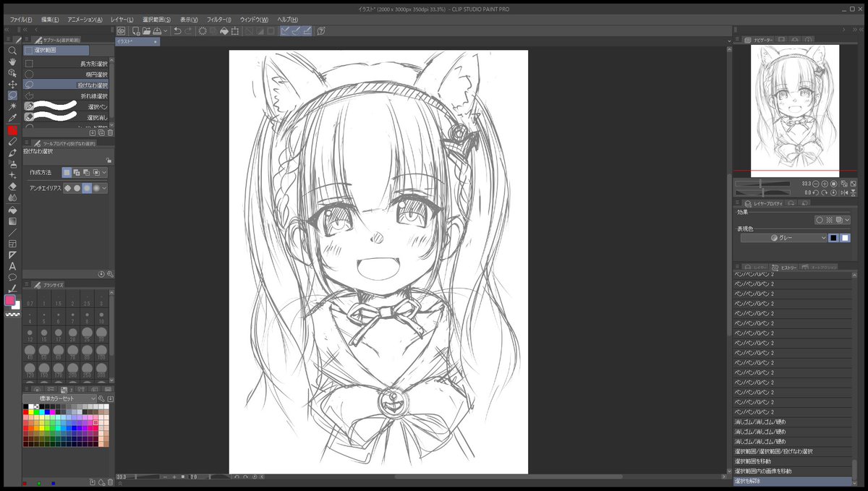Image resolution: width=868 pixels, height=491 pixels.
Task: Select the Fill bucket tool
Action: click(12, 210)
